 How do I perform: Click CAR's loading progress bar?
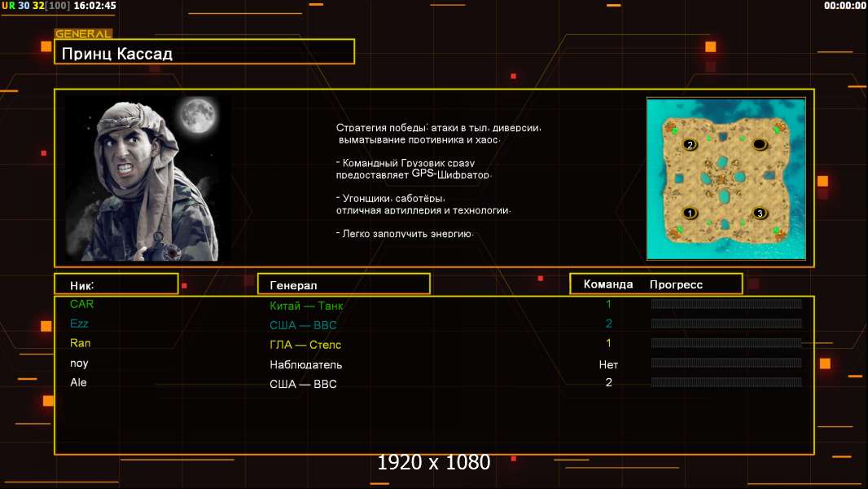(x=726, y=303)
